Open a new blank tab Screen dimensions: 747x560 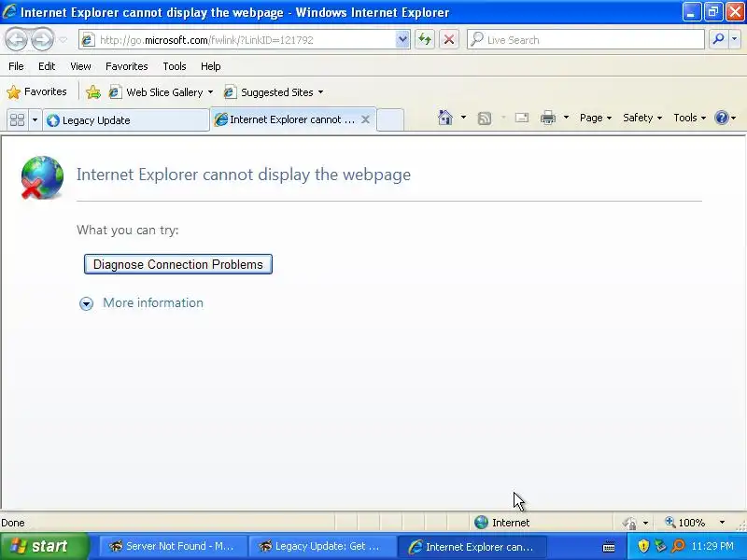[390, 119]
